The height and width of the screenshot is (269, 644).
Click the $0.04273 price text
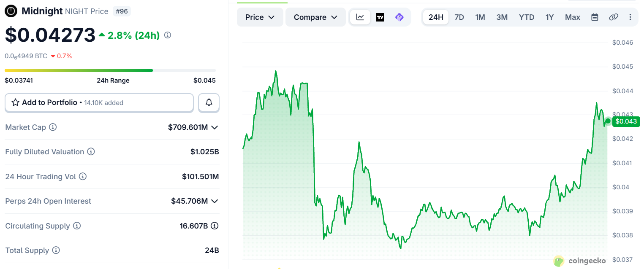(50, 35)
